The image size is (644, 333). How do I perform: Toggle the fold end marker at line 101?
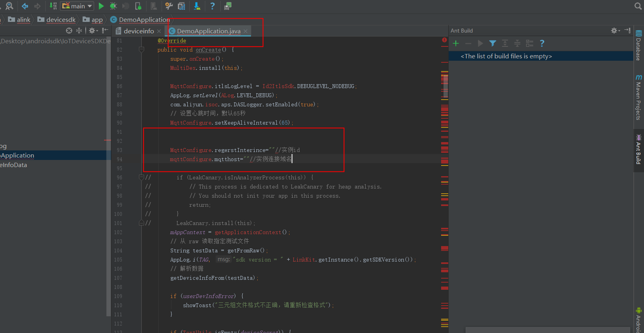(141, 223)
